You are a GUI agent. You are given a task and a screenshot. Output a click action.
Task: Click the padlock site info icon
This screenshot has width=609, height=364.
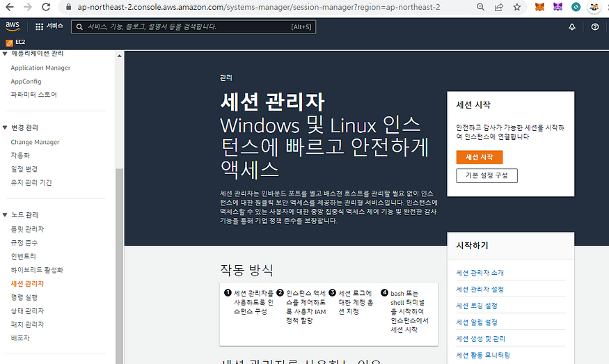tap(68, 7)
